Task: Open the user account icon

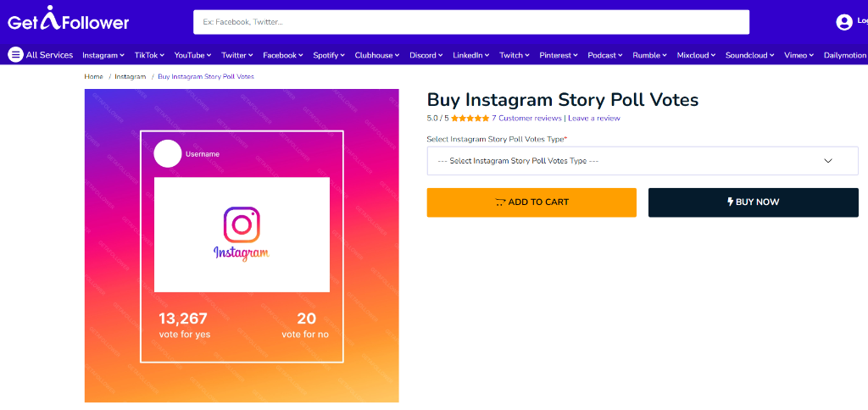Action: pos(844,22)
